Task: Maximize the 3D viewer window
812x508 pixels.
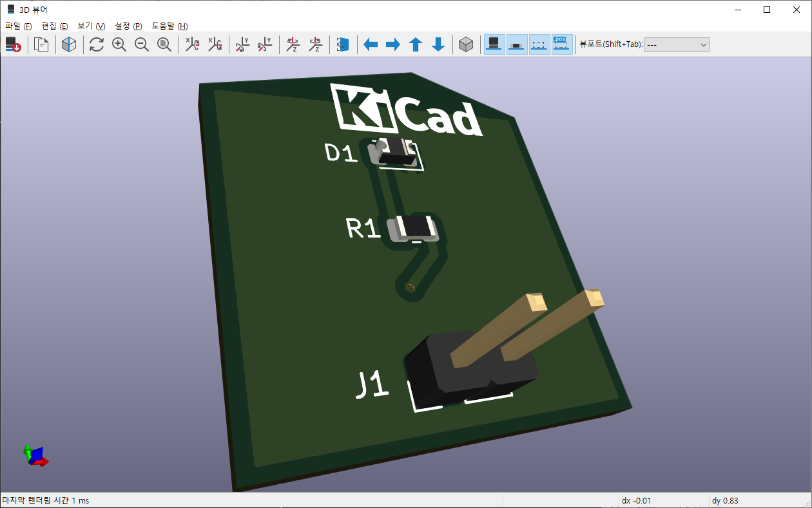Action: [x=767, y=10]
